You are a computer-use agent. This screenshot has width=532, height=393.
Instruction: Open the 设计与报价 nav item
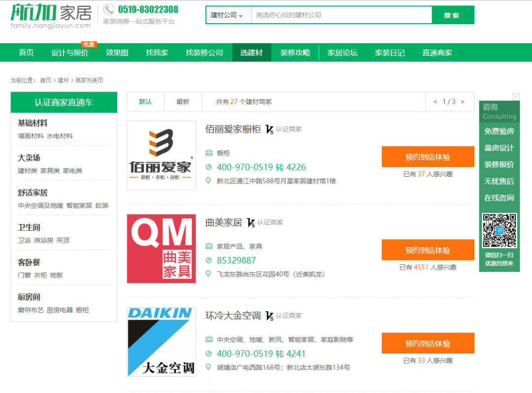(69, 53)
